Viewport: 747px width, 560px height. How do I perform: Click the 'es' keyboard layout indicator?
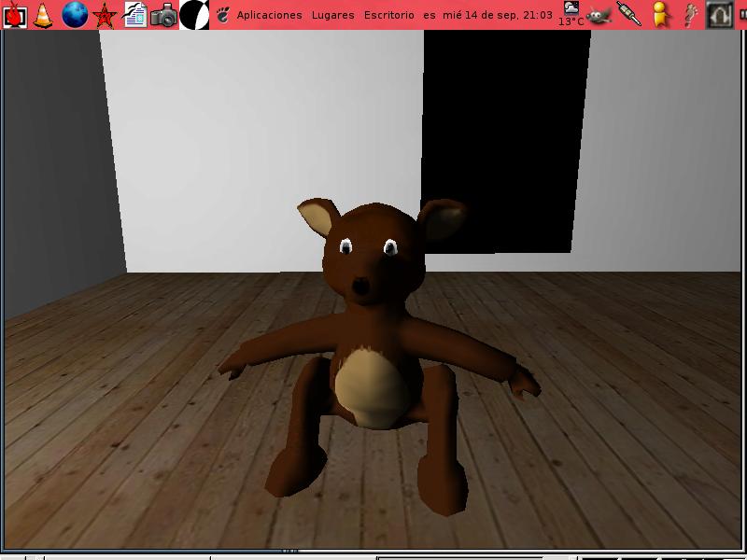(430, 15)
